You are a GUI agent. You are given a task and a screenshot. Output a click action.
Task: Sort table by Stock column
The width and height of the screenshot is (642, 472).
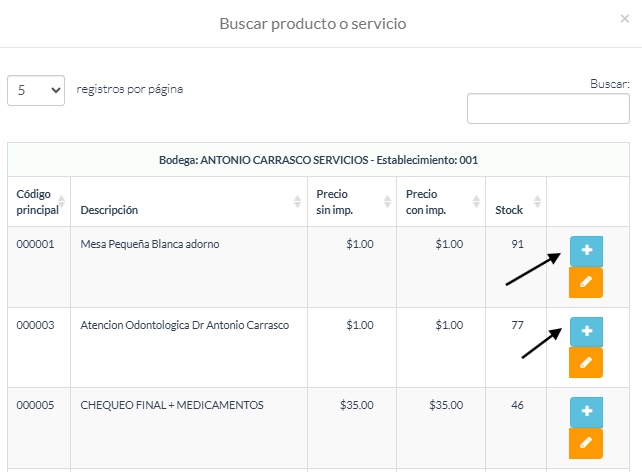516,202
